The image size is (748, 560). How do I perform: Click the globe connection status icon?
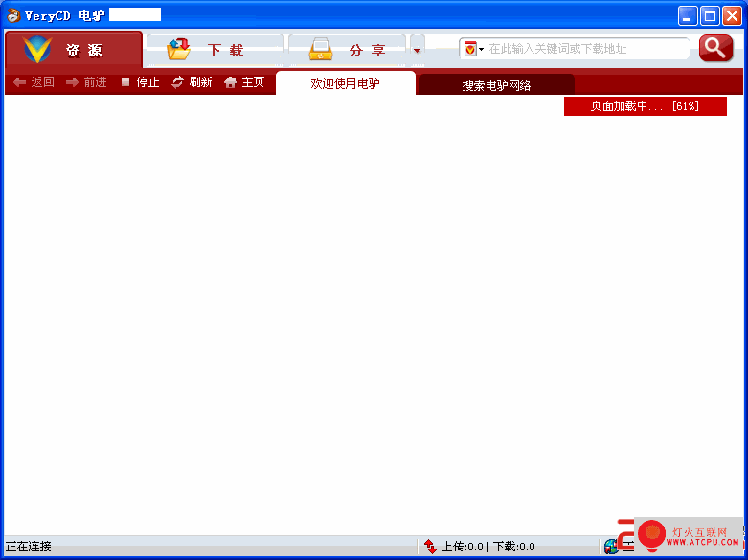pos(611,547)
